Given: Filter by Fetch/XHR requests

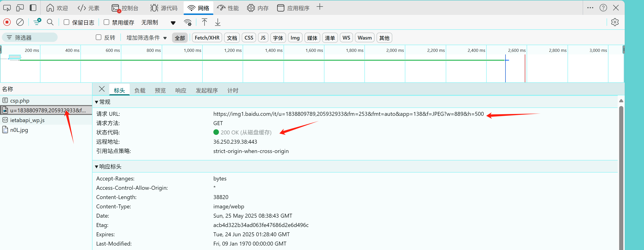Looking at the screenshot, I should tap(207, 38).
